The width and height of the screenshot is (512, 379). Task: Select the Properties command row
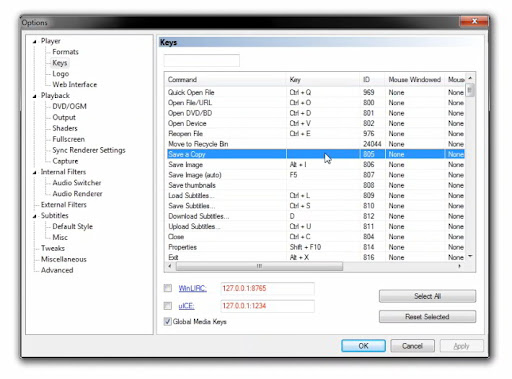[315, 247]
